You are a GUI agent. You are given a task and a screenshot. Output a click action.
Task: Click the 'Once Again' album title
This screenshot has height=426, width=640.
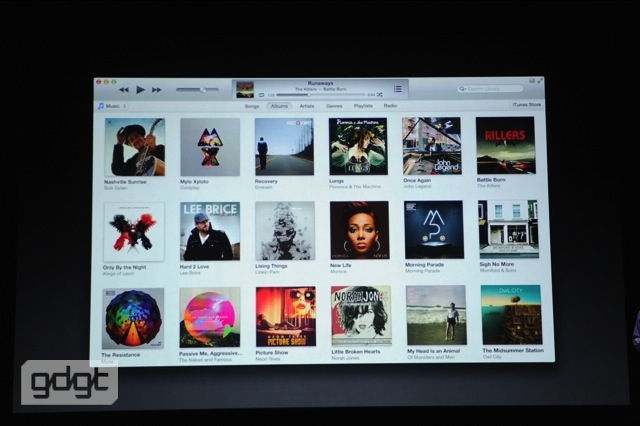417,180
